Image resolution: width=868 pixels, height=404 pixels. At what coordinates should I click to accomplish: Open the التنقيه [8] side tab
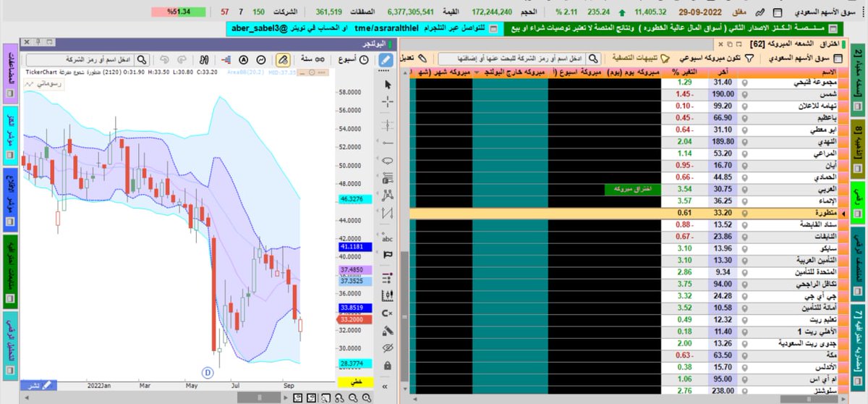click(x=858, y=148)
